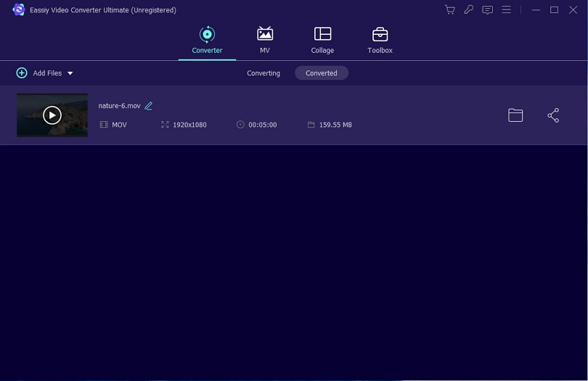Click the 1920x1080 resolution value

tap(189, 125)
